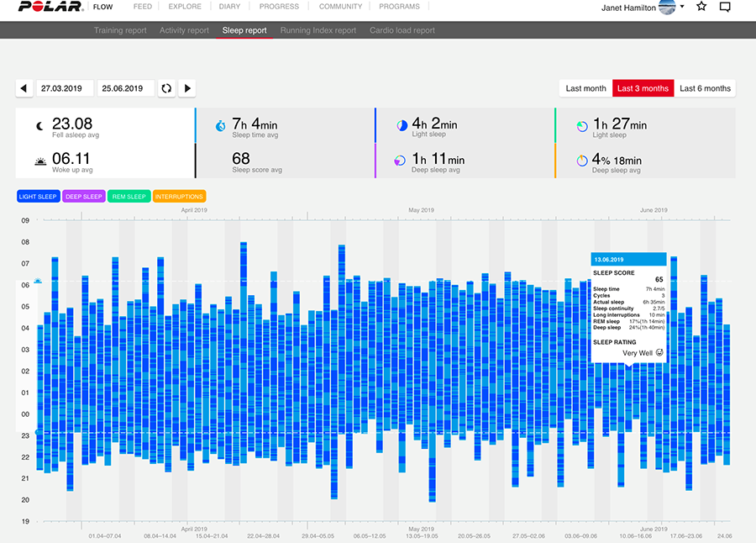Switch to the Training report tab
The height and width of the screenshot is (543, 756).
pyautogui.click(x=120, y=30)
